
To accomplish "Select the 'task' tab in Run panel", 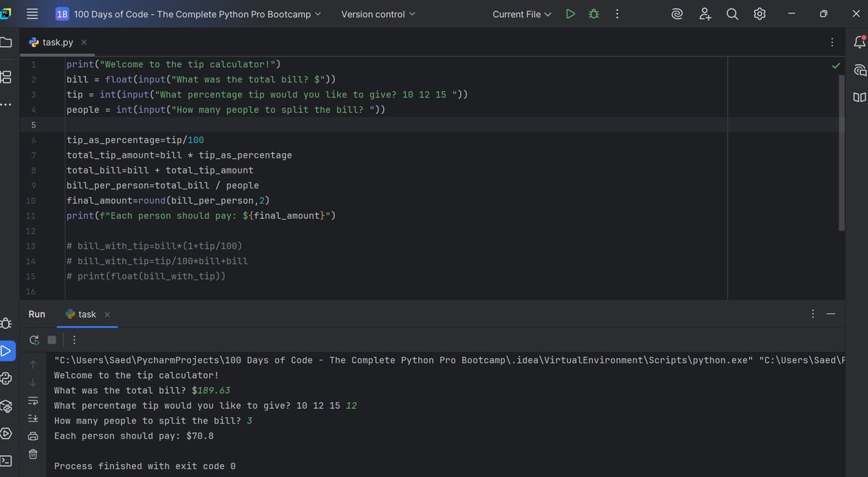I will point(87,314).
